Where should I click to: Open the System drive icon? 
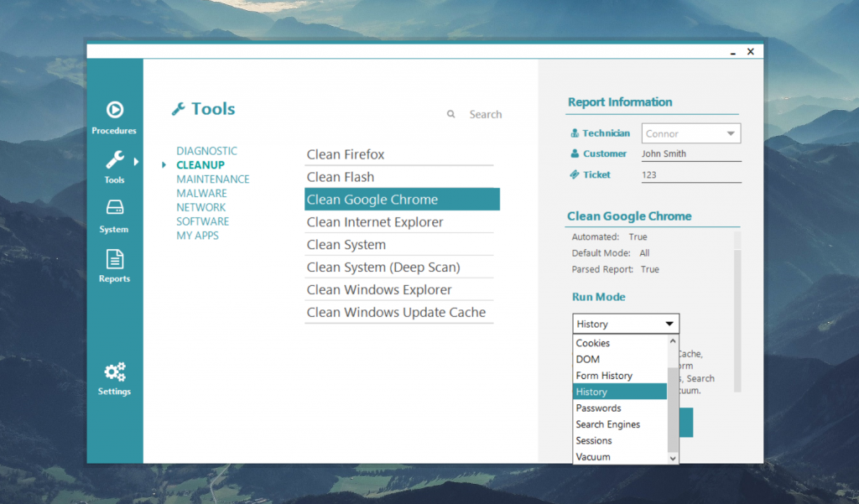pos(114,208)
